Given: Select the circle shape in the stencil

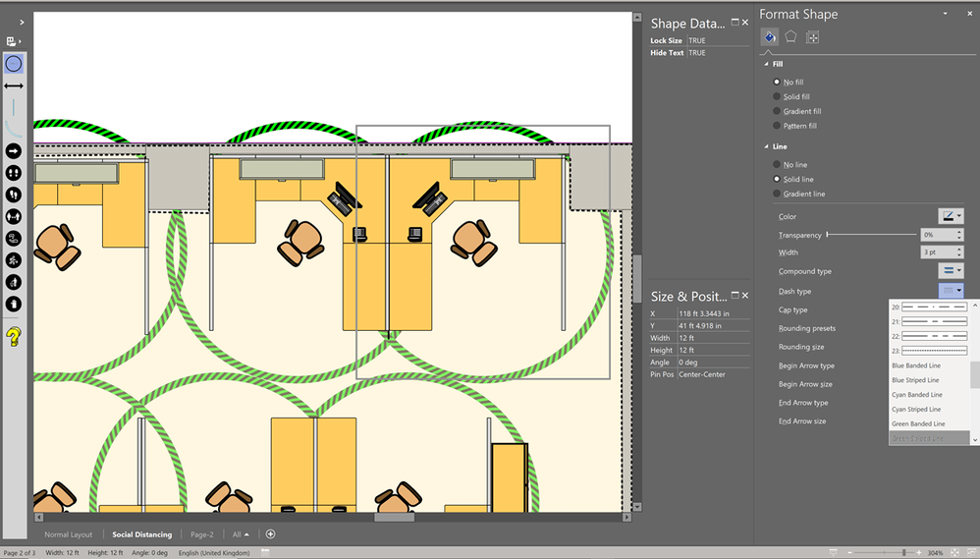Looking at the screenshot, I should click(14, 64).
